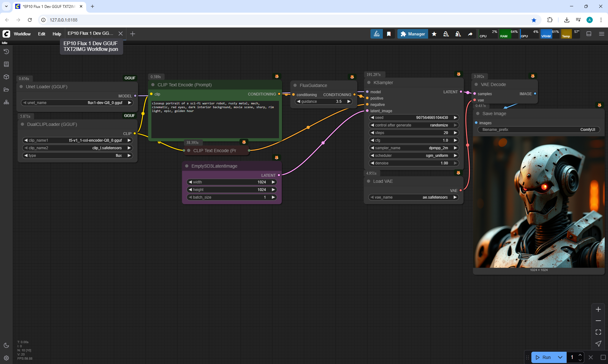Open the sampler_name dropdown in KSampler
Viewport: 608px width, 364px height.
click(x=414, y=148)
